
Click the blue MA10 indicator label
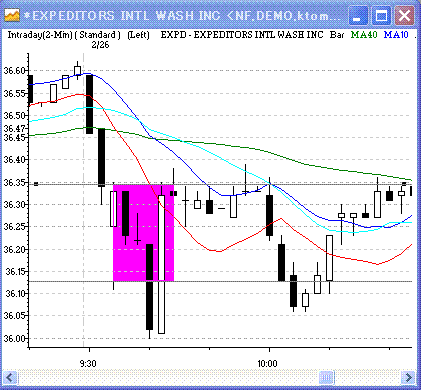pos(396,35)
